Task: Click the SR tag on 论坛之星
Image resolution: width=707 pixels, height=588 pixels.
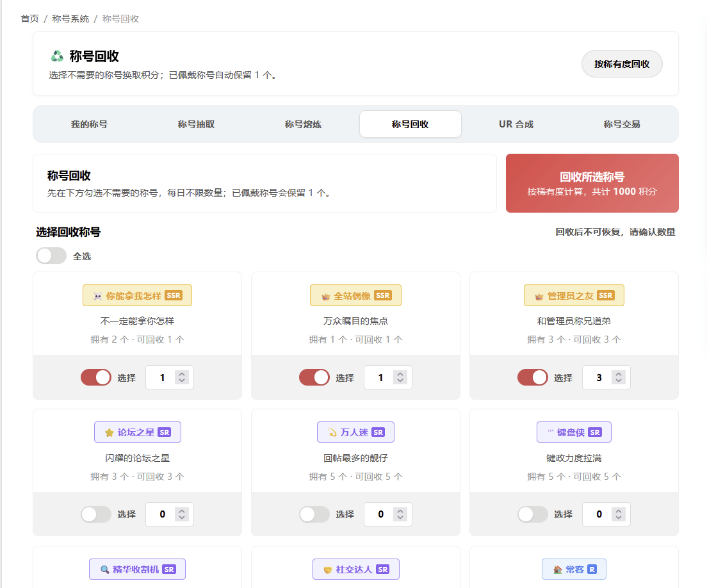Action: tap(164, 432)
